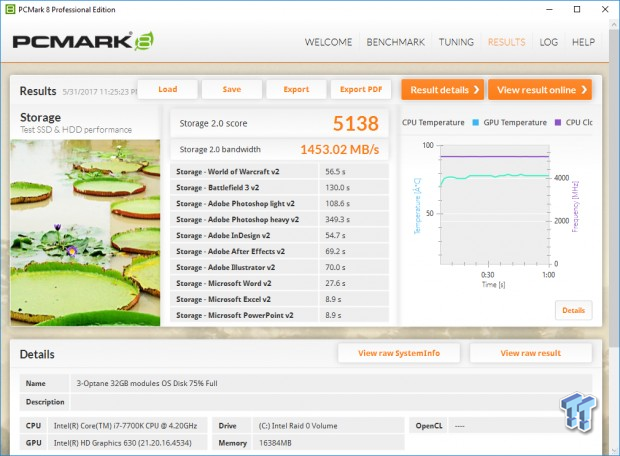This screenshot has width=620, height=456.
Task: Click the CPU Temperature legend label
Action: (x=433, y=123)
